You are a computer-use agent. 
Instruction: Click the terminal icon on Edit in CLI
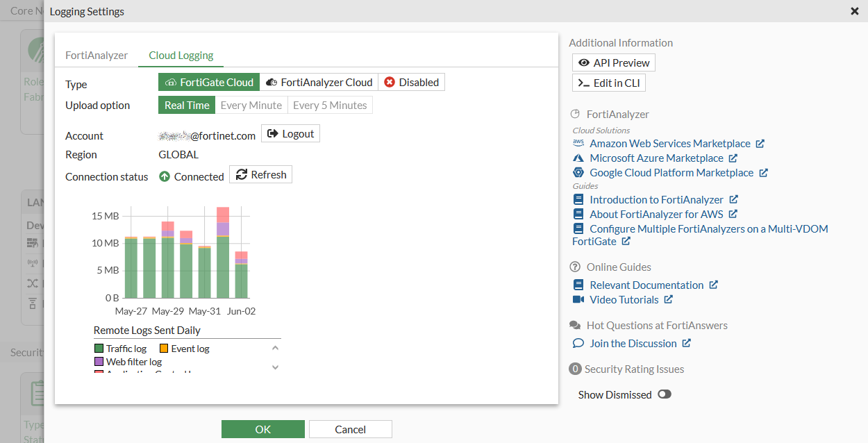pos(585,83)
